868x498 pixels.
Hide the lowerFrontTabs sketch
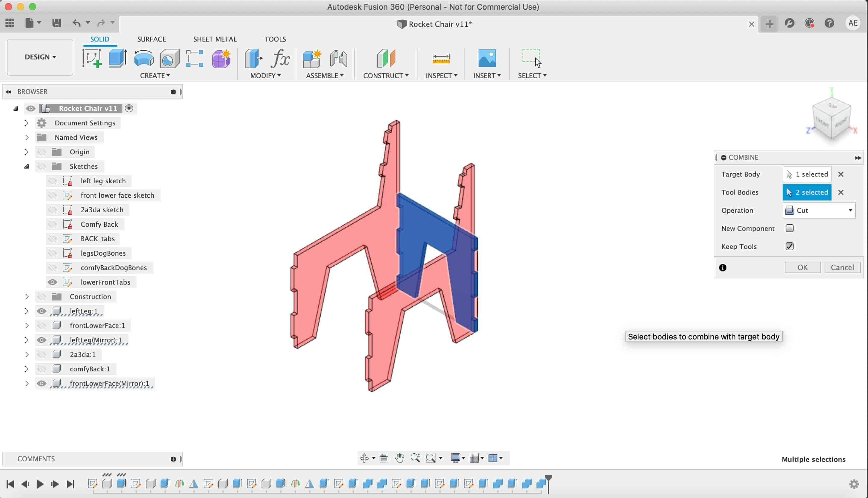(52, 282)
